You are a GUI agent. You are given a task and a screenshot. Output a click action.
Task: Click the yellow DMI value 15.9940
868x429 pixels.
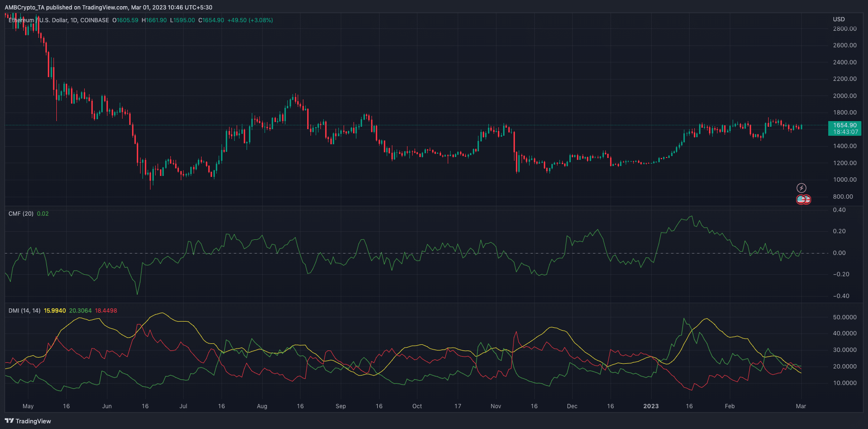point(55,311)
